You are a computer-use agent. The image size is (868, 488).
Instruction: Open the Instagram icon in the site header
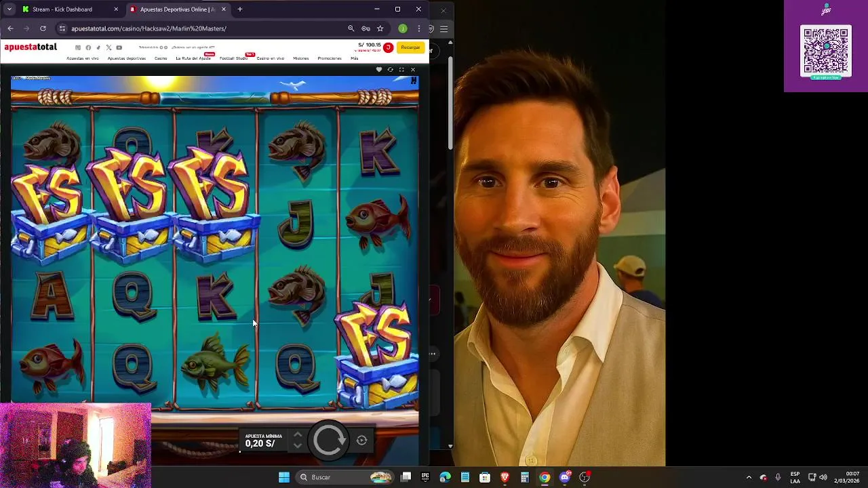(78, 47)
